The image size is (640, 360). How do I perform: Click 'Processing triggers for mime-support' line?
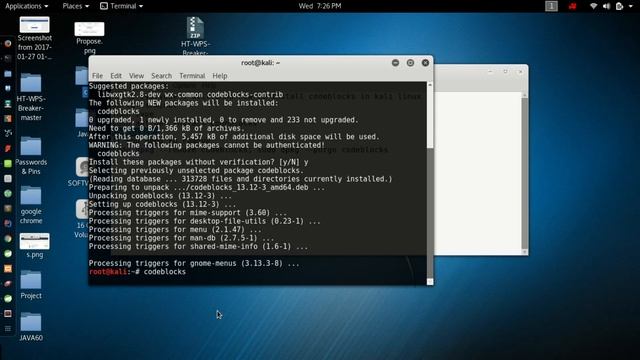tap(188, 213)
